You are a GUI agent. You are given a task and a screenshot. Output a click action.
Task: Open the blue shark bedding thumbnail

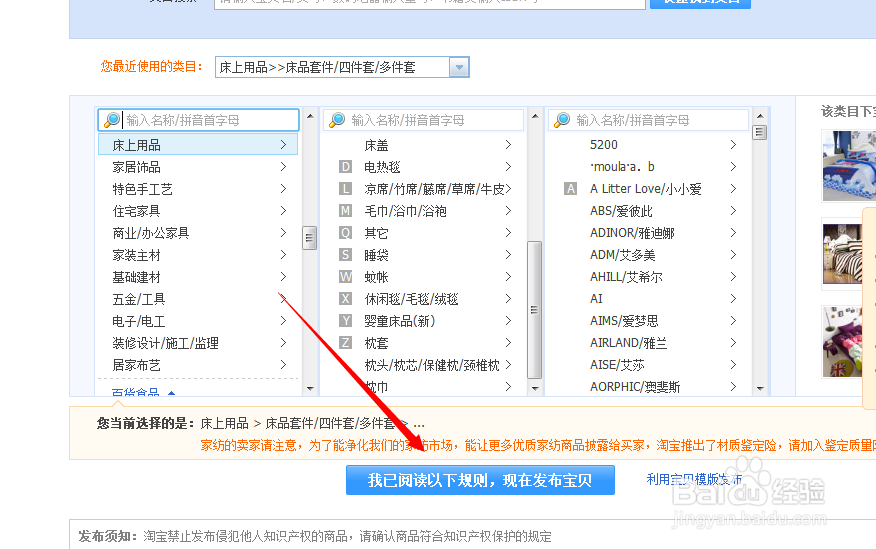tap(849, 165)
